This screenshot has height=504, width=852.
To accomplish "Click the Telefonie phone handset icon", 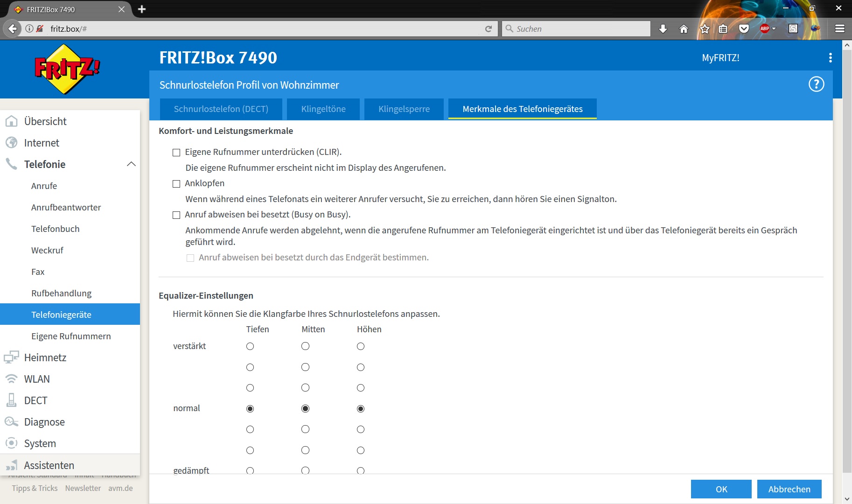I will click(11, 164).
